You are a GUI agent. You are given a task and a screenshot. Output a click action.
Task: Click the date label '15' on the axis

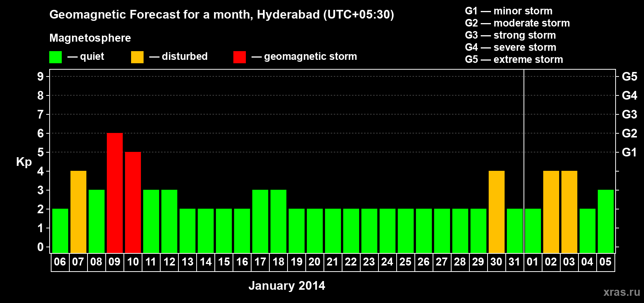[224, 262]
